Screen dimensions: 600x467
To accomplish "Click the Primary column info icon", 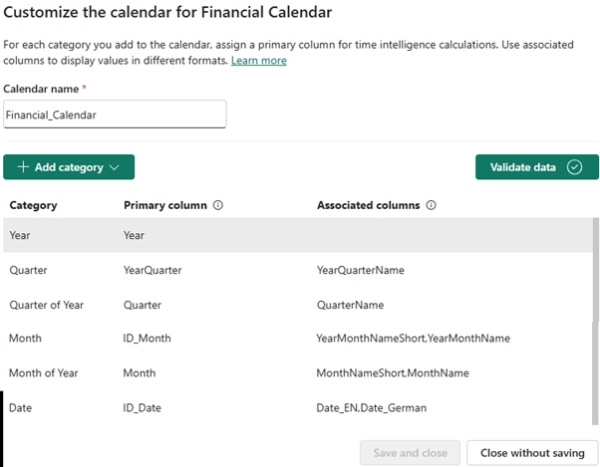I will (x=218, y=205).
